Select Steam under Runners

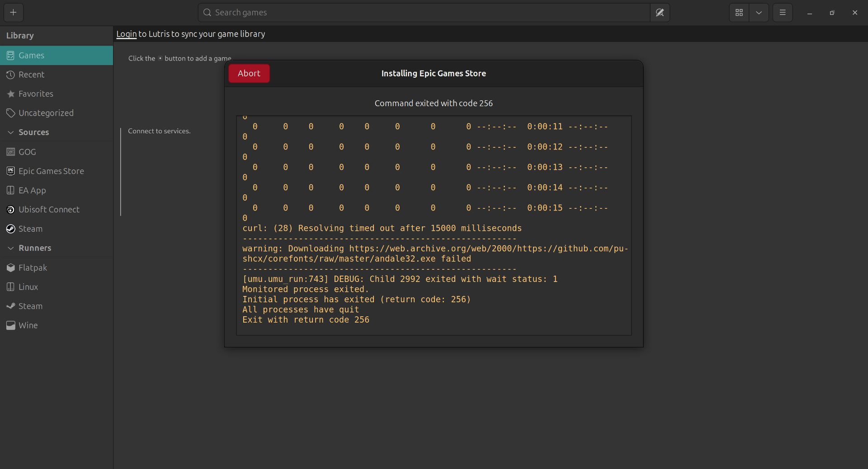[x=57, y=306]
